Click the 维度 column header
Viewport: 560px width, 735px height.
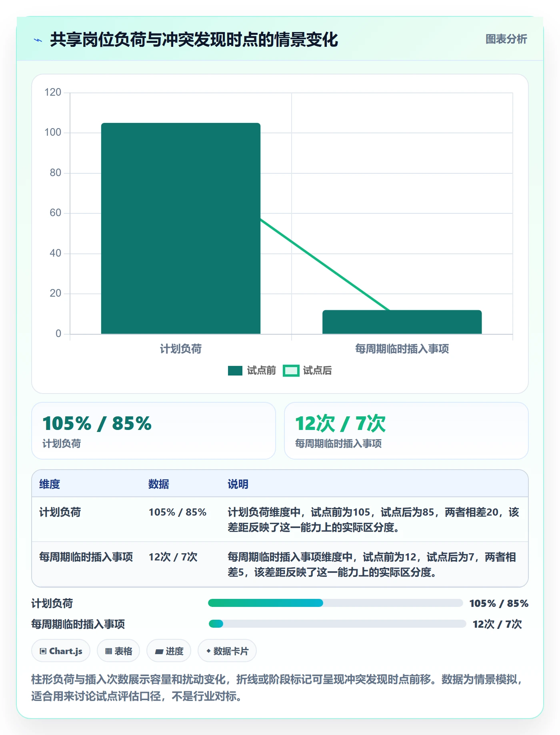pos(50,484)
